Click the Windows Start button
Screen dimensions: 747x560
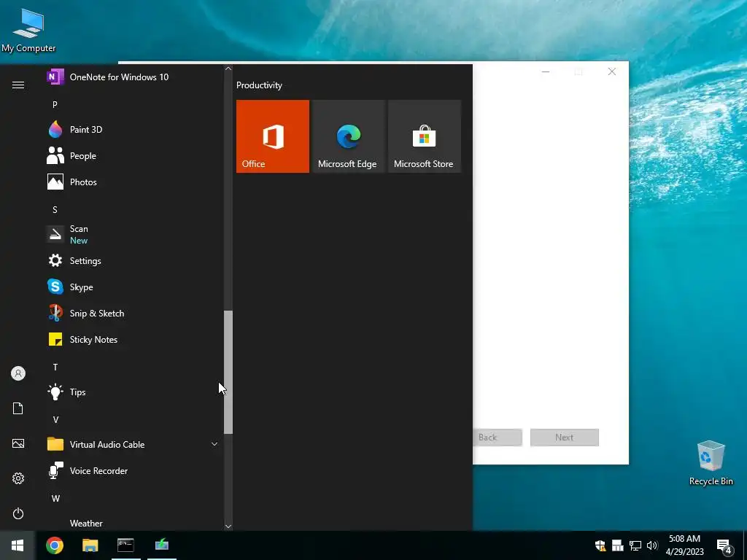[x=18, y=545]
